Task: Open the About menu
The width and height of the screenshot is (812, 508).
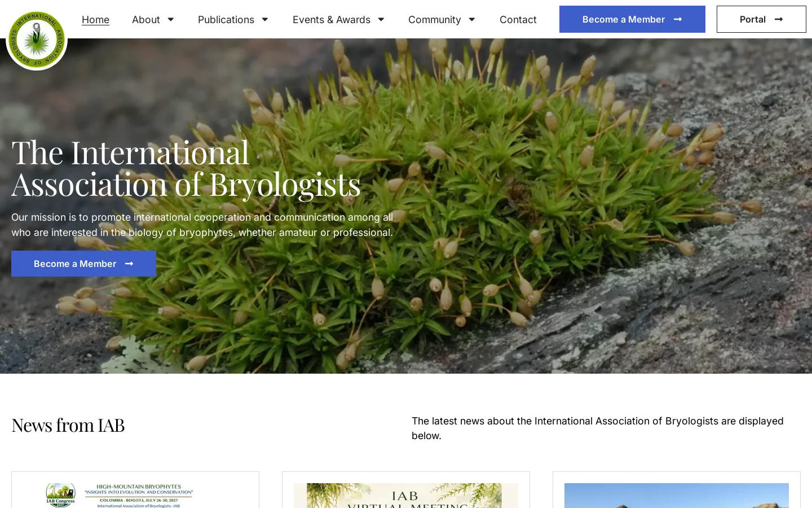Action: [146, 19]
